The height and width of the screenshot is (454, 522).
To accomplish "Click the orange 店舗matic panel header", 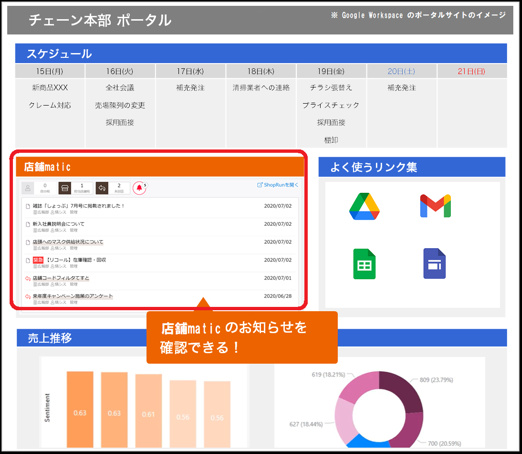I will pos(160,167).
